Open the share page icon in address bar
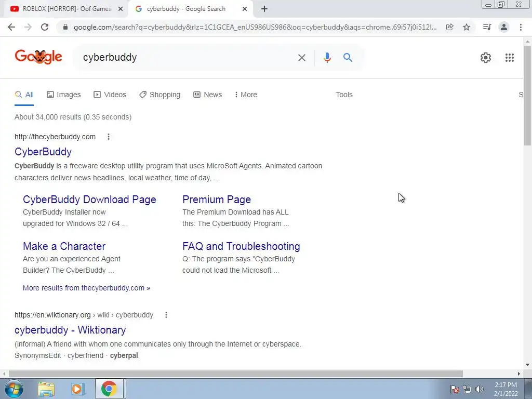532x399 pixels. pos(449,27)
